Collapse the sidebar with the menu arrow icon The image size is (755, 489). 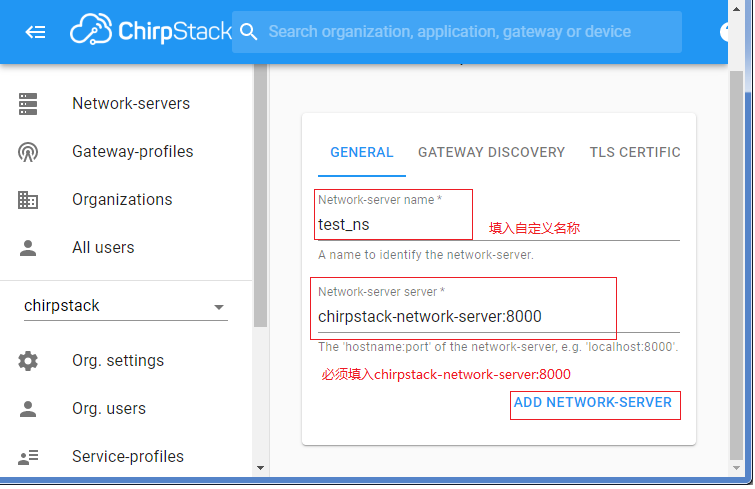pos(35,32)
